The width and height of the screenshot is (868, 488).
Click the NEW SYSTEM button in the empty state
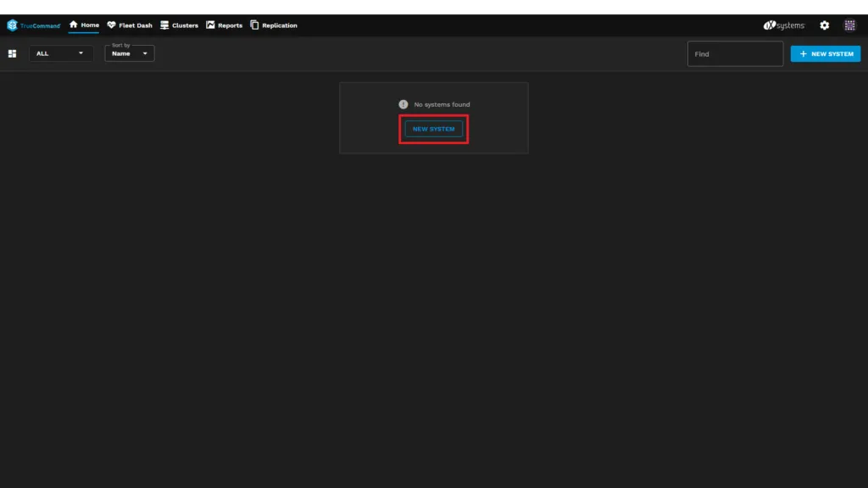tap(433, 129)
